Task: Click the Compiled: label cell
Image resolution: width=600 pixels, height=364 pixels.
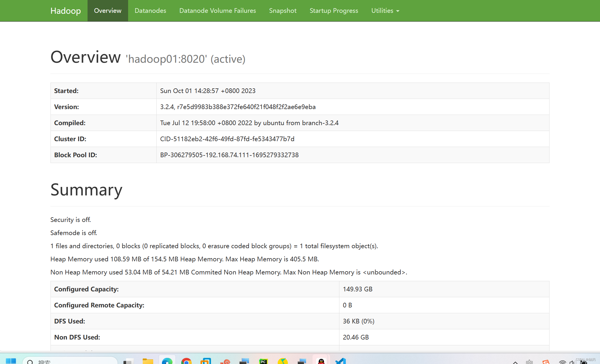Action: (104, 123)
